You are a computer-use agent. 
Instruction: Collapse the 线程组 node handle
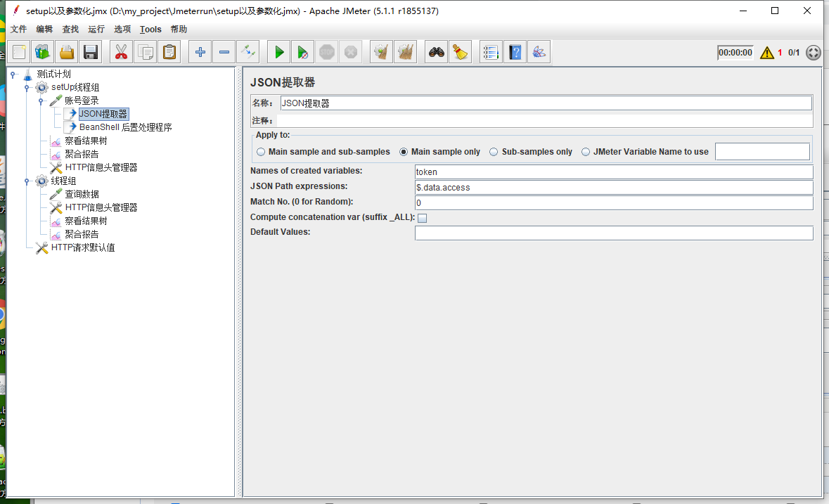pyautogui.click(x=27, y=181)
